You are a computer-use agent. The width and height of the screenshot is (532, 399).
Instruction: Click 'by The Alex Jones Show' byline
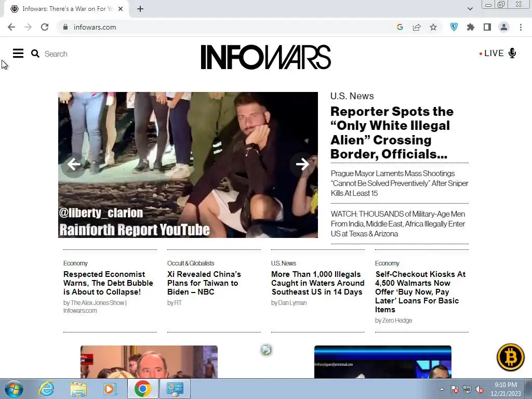[x=95, y=307]
